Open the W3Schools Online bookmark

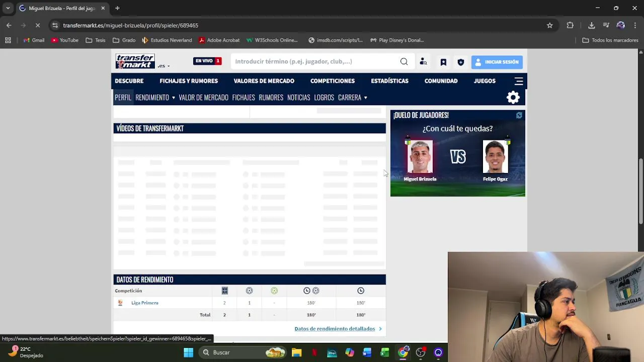click(x=272, y=40)
